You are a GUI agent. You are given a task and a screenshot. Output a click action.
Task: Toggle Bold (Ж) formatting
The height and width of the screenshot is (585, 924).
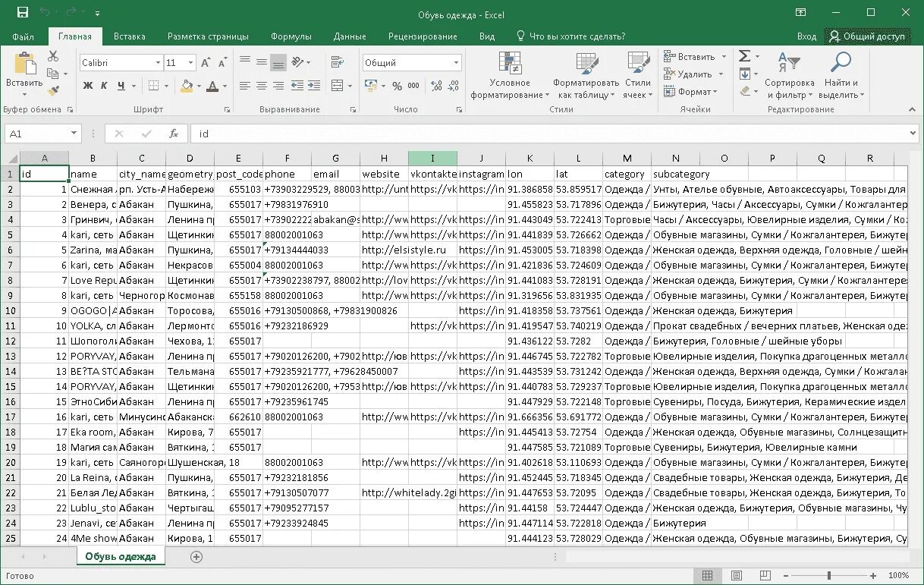(x=88, y=86)
